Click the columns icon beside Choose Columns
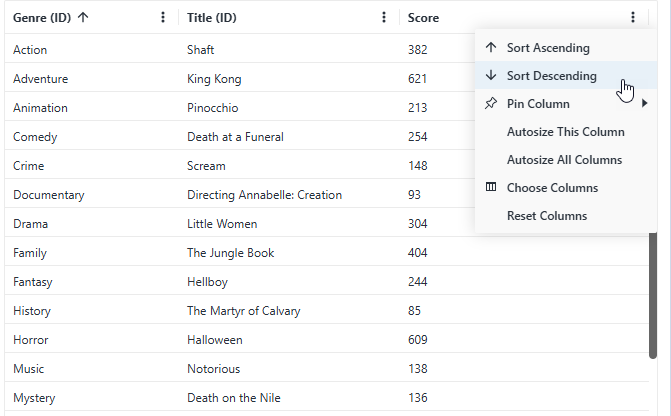Screen dimensions: 671x416 pos(490,188)
